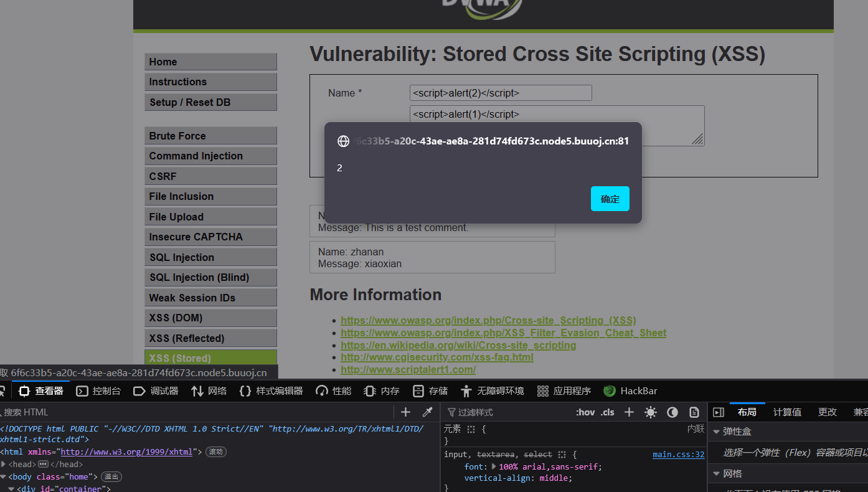Click grid highlighter icon beside 元素 rule
This screenshot has height=492, width=868.
click(x=471, y=429)
